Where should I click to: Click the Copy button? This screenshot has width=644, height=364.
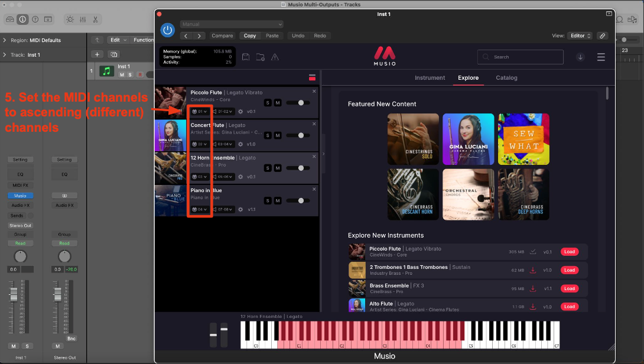click(250, 35)
